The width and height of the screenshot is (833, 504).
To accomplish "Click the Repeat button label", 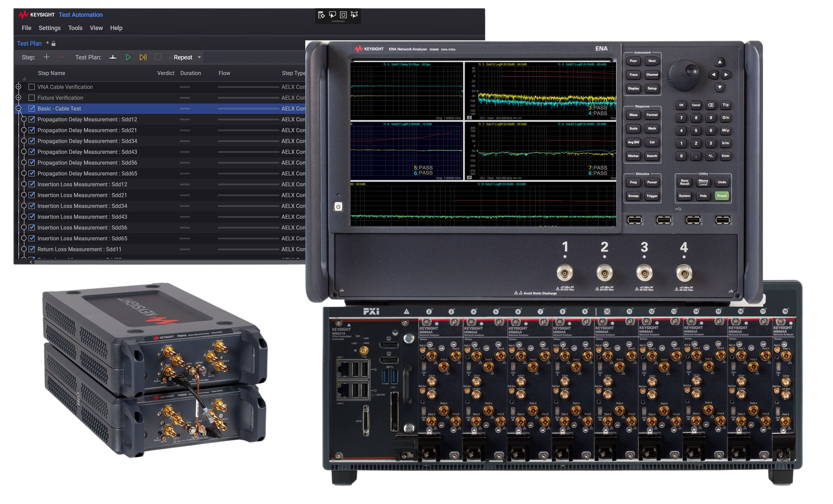I will tap(183, 57).
